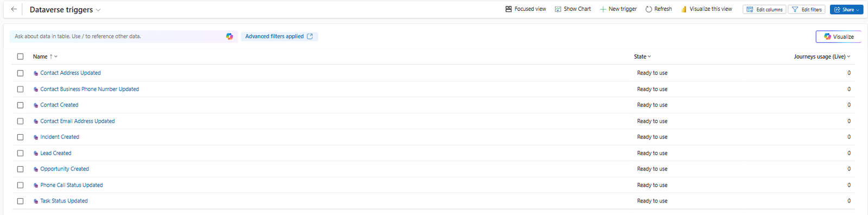The width and height of the screenshot is (868, 215).
Task: Click the Visualize button
Action: pyautogui.click(x=839, y=36)
